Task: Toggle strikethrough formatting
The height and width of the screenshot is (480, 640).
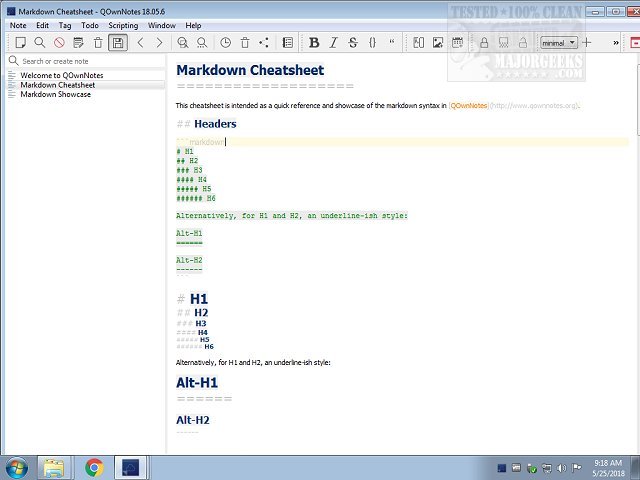Action: click(352, 43)
